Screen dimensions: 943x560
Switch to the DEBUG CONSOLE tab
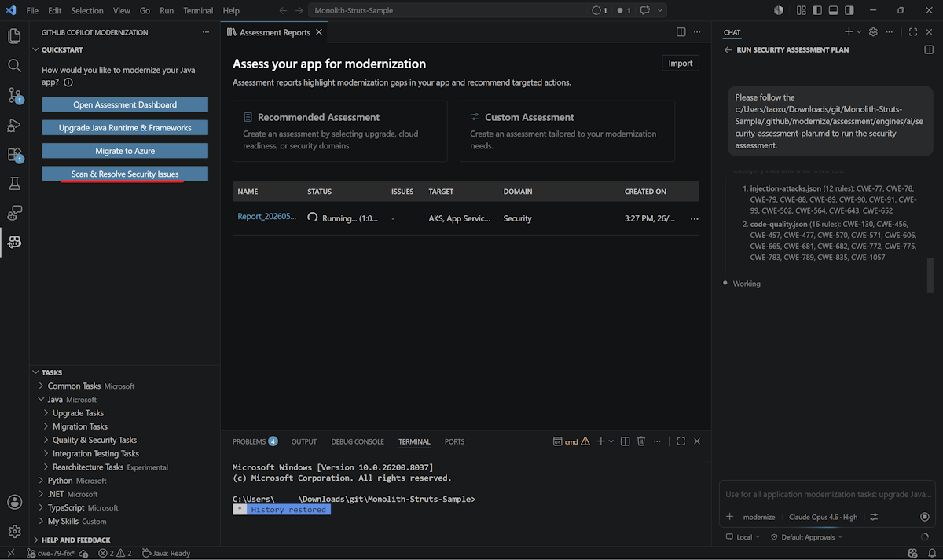358,441
